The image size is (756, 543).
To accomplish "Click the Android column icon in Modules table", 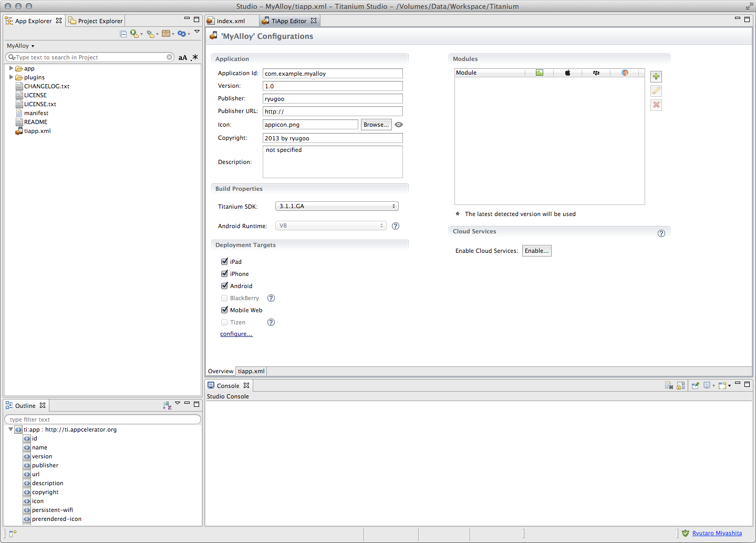I will coord(540,73).
